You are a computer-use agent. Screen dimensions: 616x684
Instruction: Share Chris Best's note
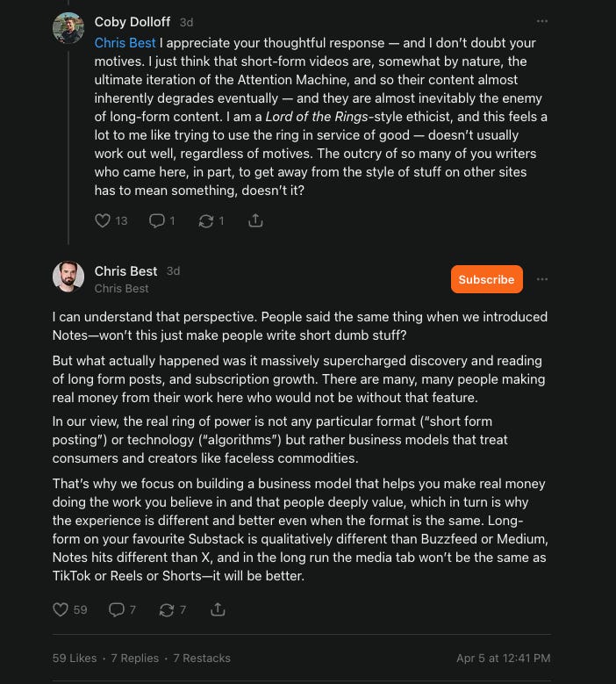[x=218, y=609]
